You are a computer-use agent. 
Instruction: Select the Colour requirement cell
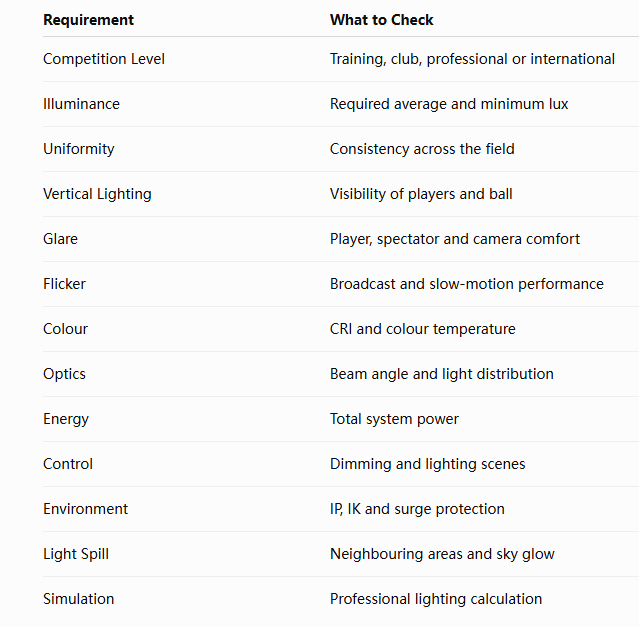[66, 329]
